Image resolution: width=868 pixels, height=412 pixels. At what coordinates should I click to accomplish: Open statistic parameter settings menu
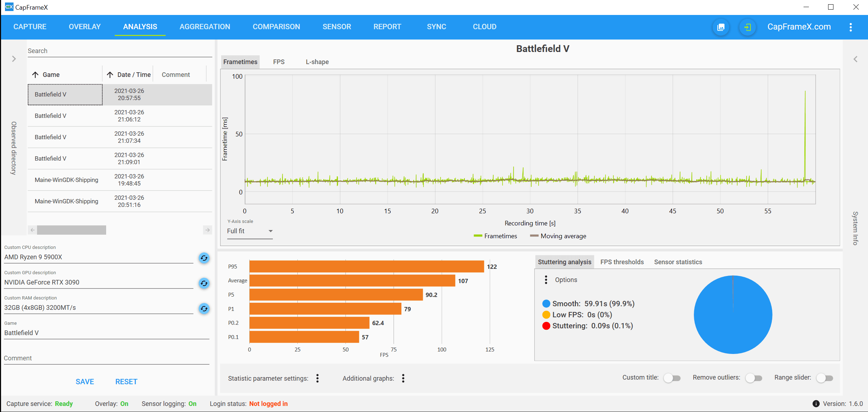coord(317,378)
